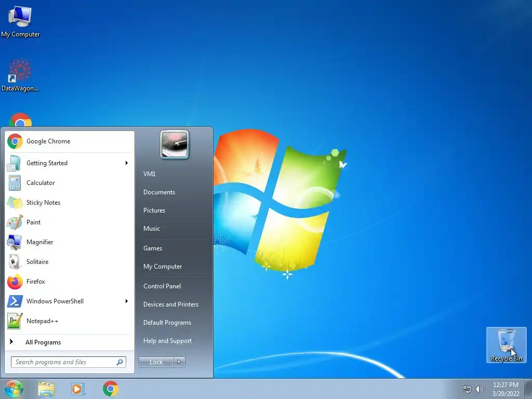Open Windows Media Player from taskbar
Screen dimensions: 532x399
pos(78,389)
